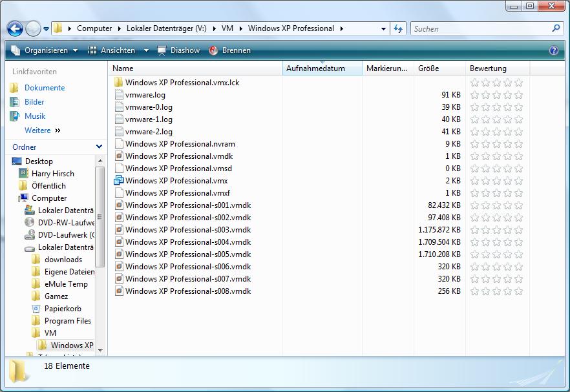This screenshot has width=570, height=392.
Task: Expand the arrow after Computer in the breadcrumb
Action: pyautogui.click(x=119, y=28)
